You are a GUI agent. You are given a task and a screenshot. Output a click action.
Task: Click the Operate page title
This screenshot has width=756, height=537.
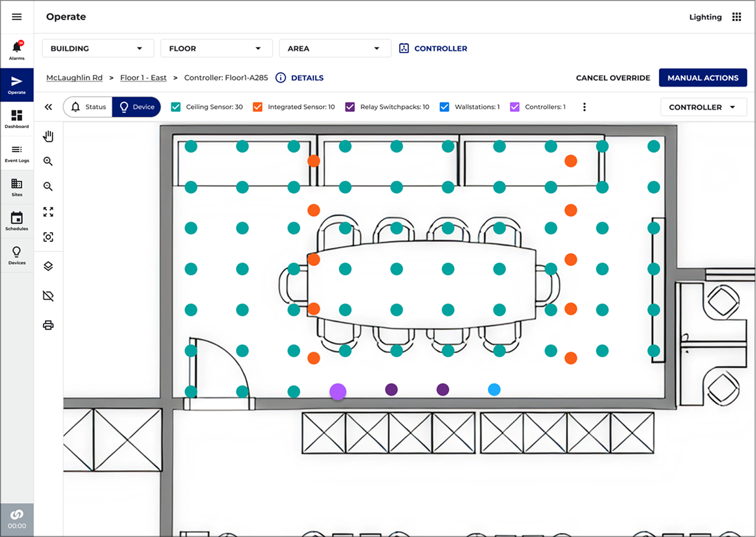(x=66, y=17)
